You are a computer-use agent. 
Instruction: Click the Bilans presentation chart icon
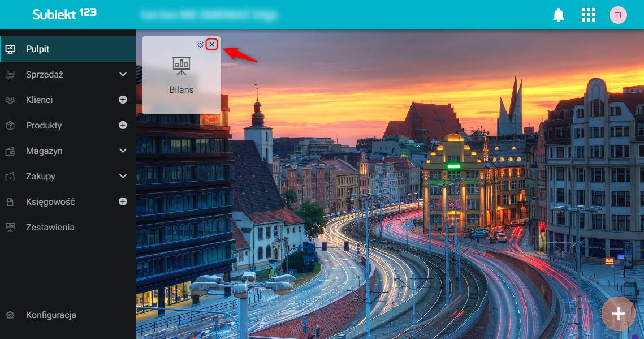(x=181, y=66)
